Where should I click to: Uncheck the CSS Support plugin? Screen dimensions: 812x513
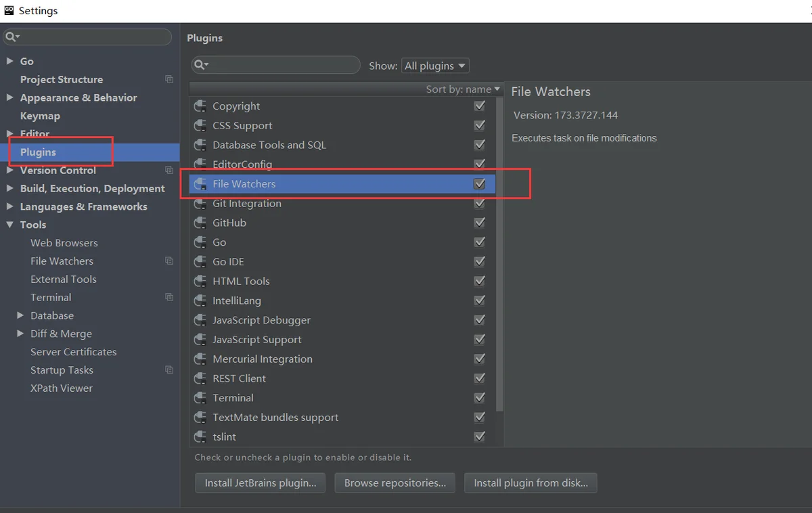[480, 126]
